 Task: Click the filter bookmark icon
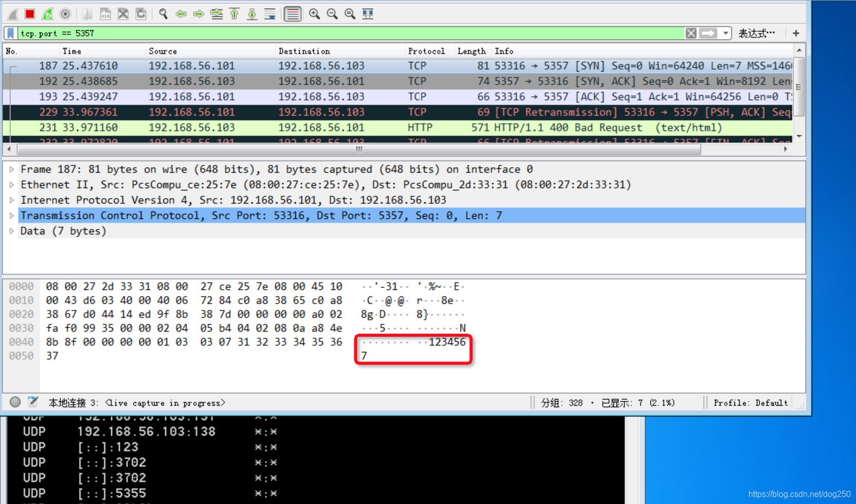pyautogui.click(x=10, y=33)
